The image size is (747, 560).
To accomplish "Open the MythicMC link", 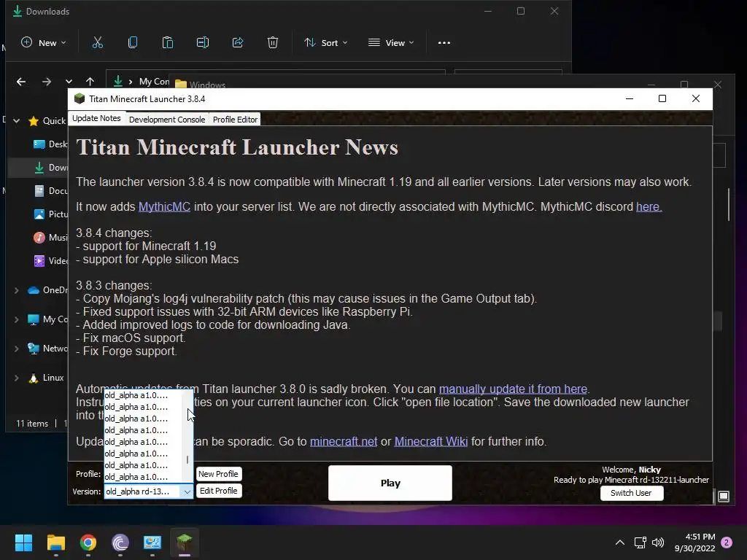I will coord(164,206).
